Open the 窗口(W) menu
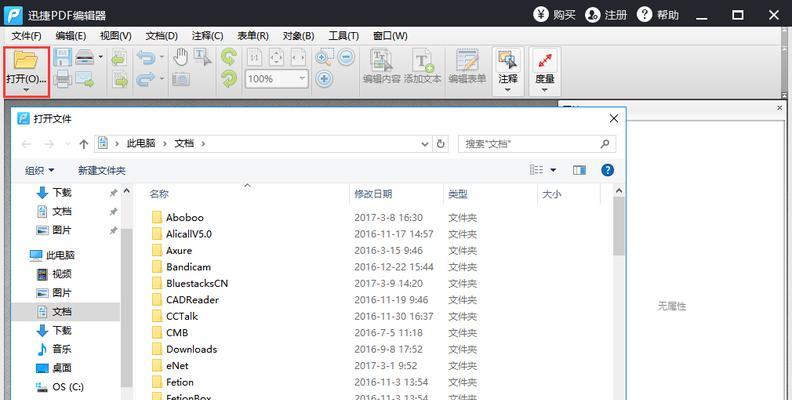792x400 pixels. click(390, 36)
